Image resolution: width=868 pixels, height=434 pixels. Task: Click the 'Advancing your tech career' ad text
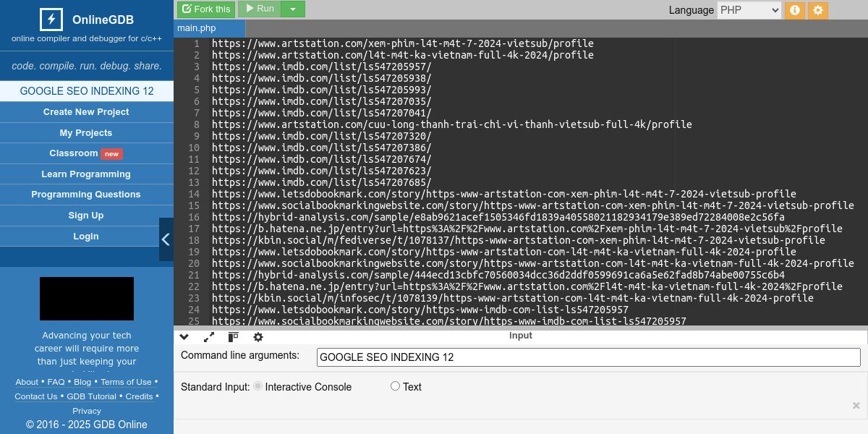click(x=87, y=349)
